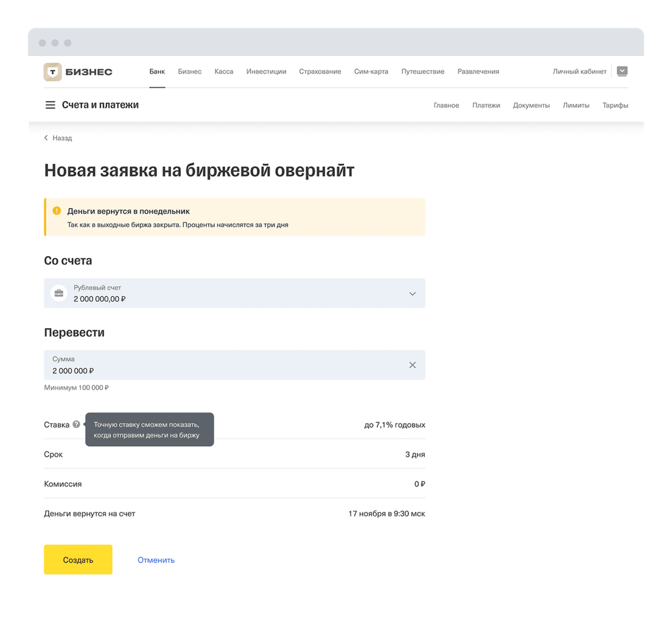Open the Страхование tab
The height and width of the screenshot is (622, 672).
320,72
